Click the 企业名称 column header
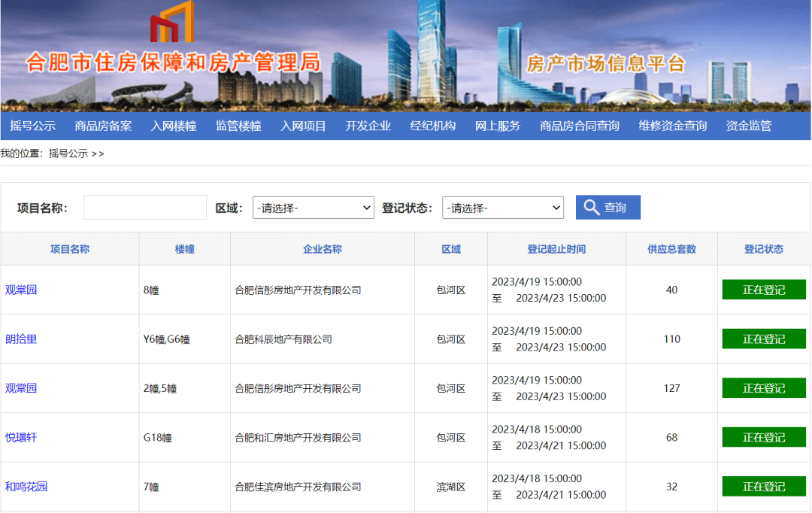 coord(322,249)
